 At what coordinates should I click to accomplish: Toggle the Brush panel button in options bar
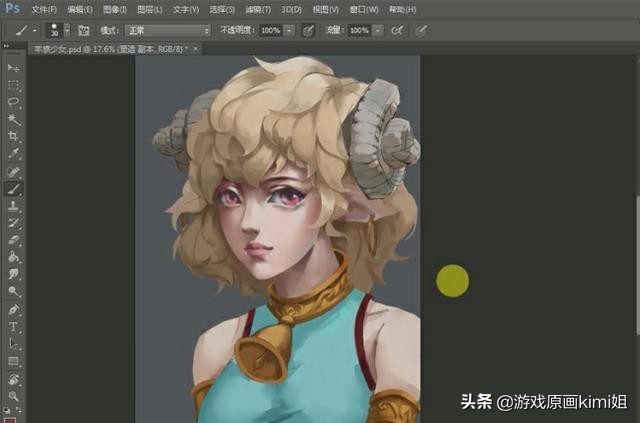(84, 31)
